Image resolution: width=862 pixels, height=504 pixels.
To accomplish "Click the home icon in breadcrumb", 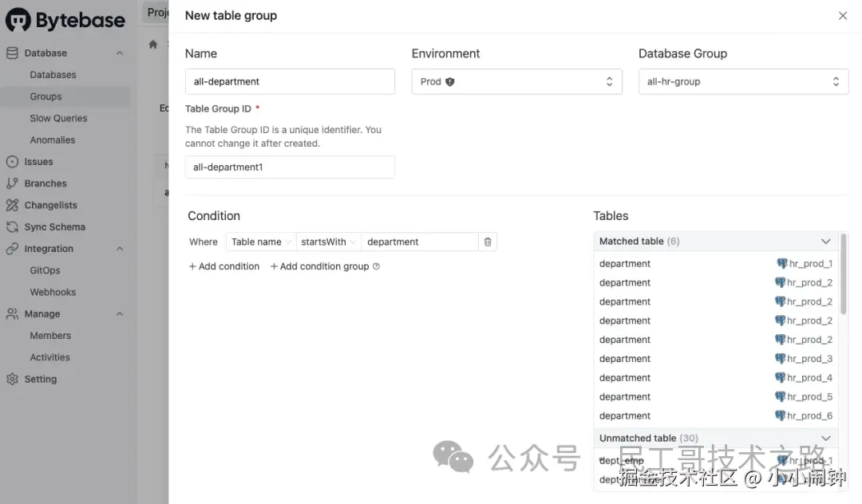I will [153, 45].
